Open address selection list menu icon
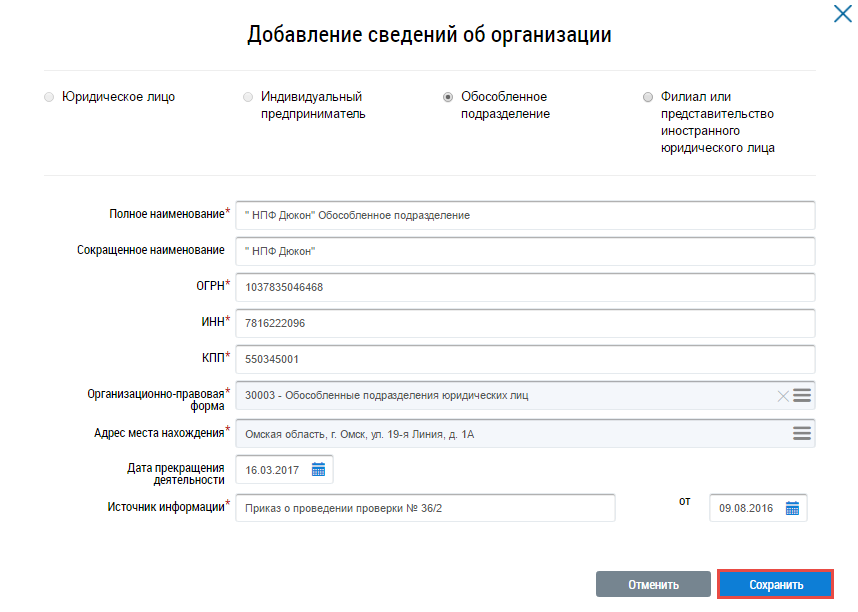 coord(802,433)
